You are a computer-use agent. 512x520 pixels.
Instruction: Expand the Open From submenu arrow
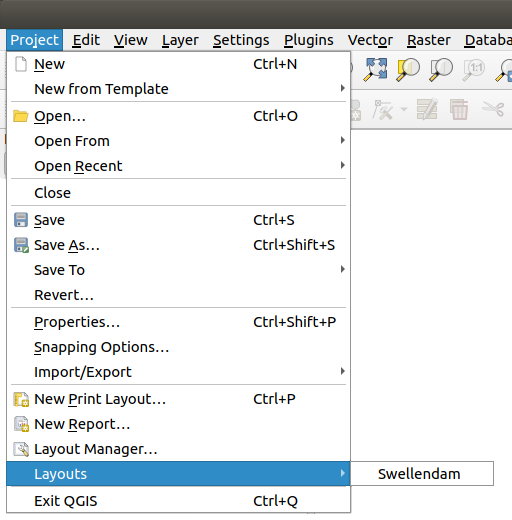click(342, 140)
